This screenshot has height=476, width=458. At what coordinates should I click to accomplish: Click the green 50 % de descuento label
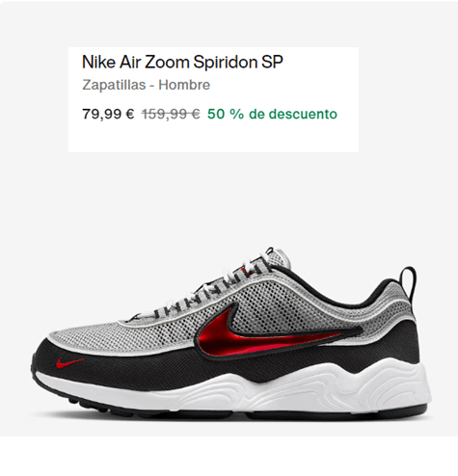[272, 114]
